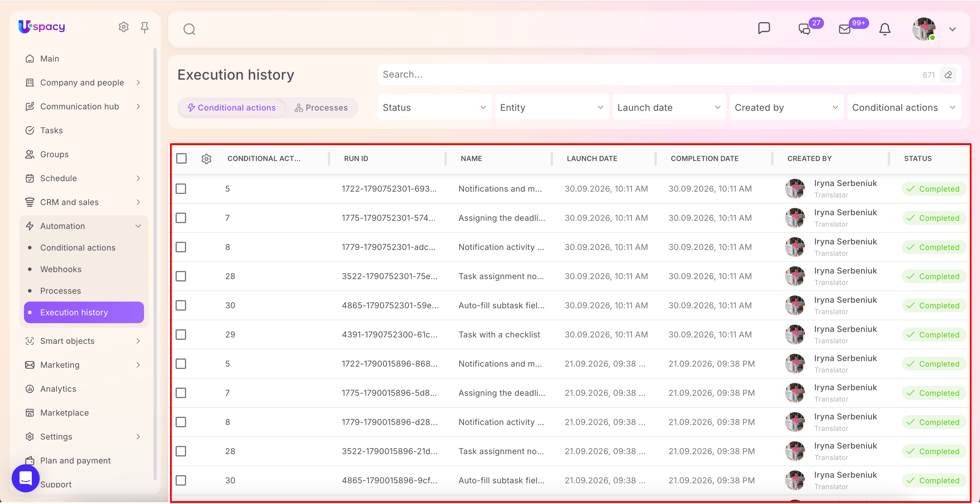The height and width of the screenshot is (504, 980).
Task: Sort by LAUNCH DATE column header
Action: (592, 159)
